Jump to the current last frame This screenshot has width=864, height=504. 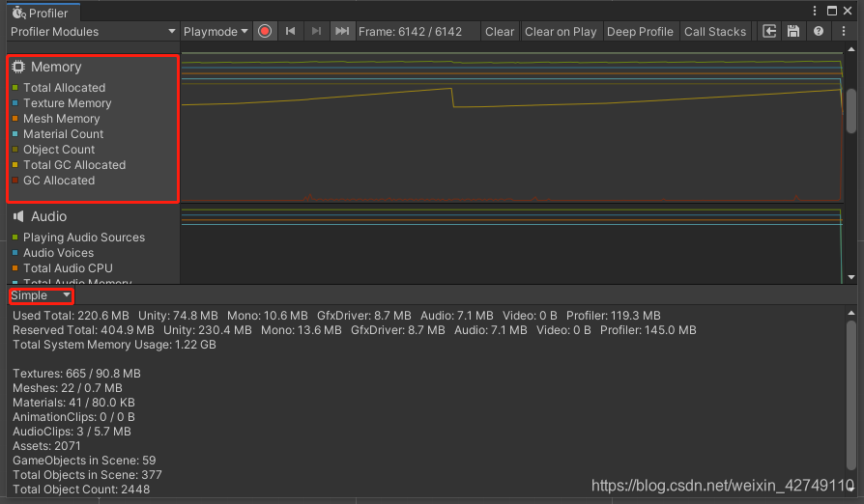tap(342, 31)
